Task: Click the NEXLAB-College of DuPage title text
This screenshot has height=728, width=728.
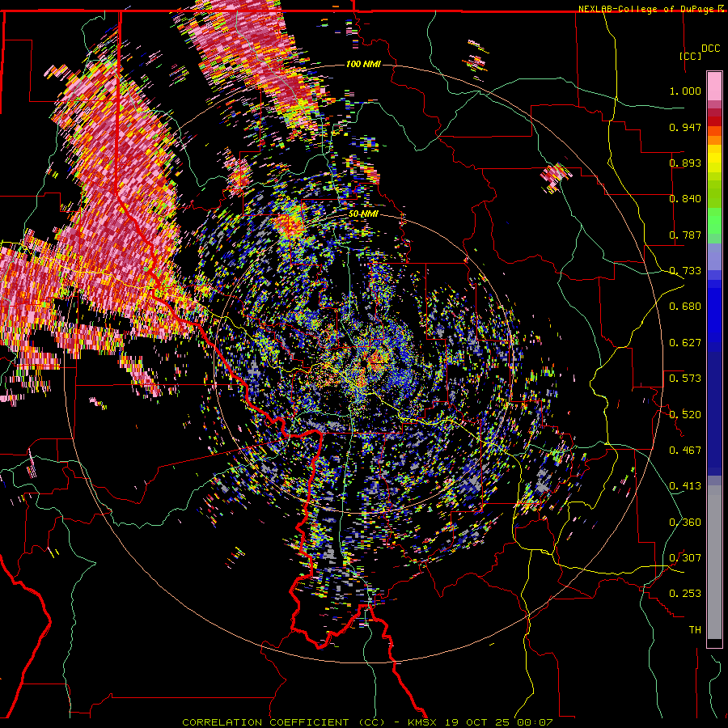Action: point(645,9)
